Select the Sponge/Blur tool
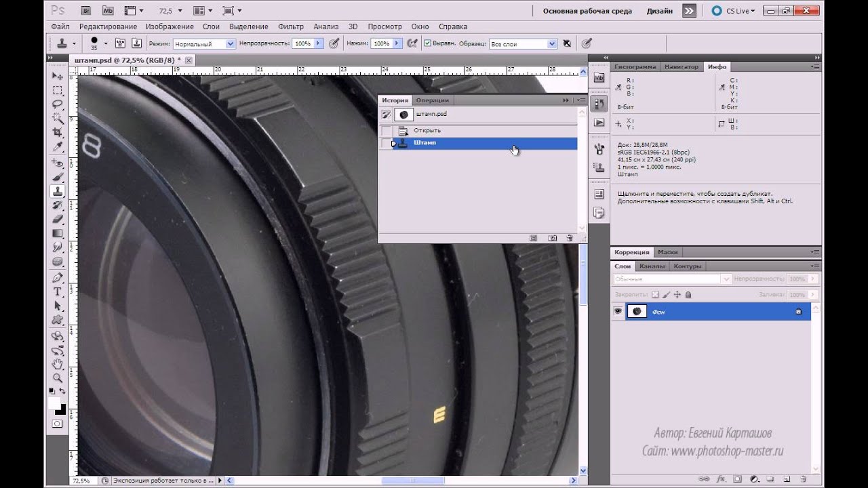868x488 pixels. click(x=58, y=262)
